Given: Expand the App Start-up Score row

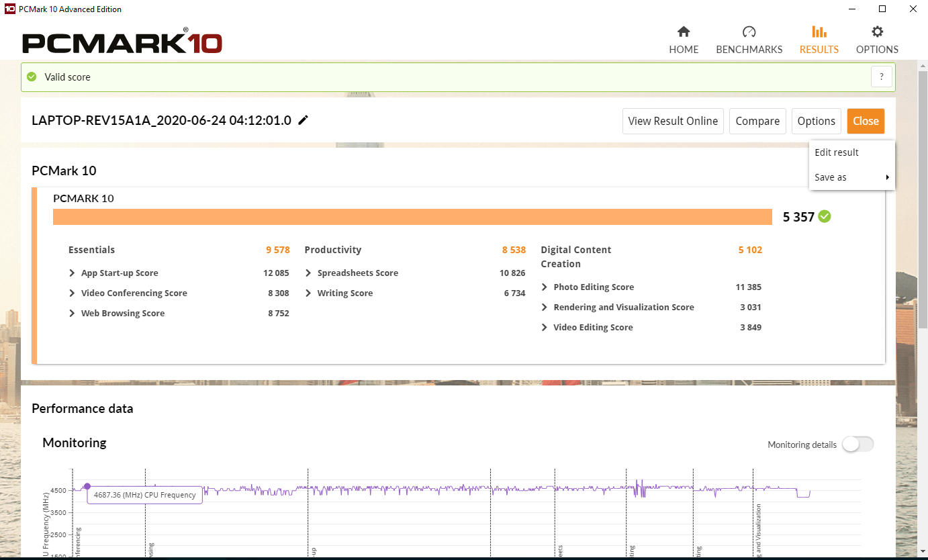Looking at the screenshot, I should [73, 273].
